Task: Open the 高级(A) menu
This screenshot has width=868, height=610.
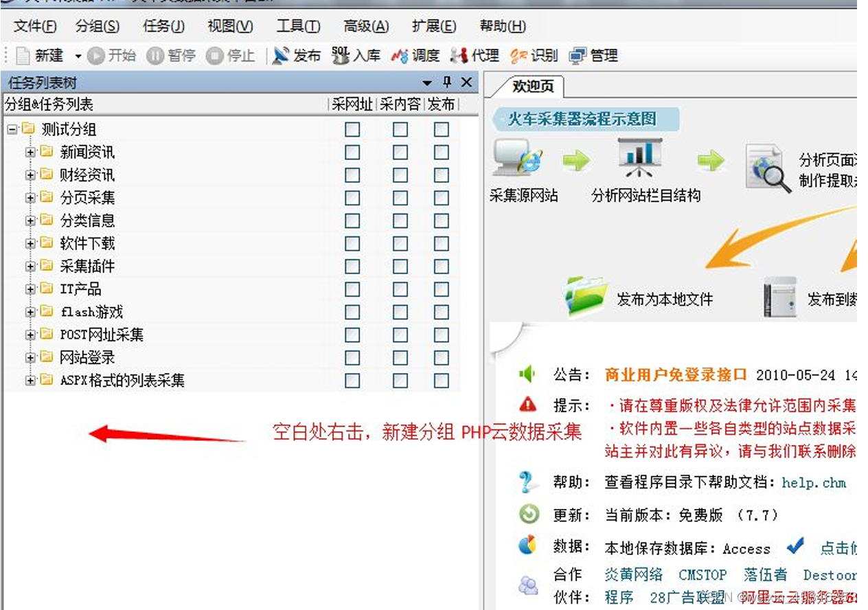Action: [x=366, y=26]
